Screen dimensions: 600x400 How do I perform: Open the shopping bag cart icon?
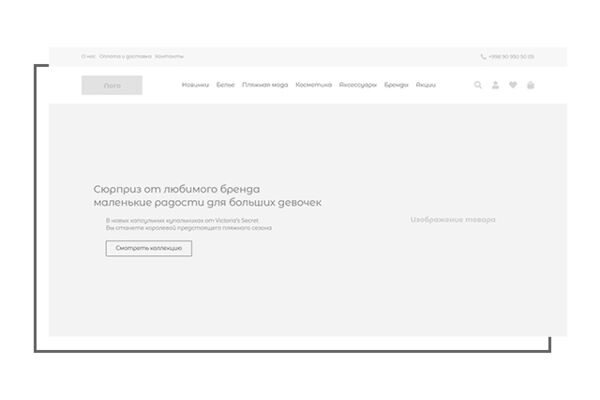pyautogui.click(x=530, y=85)
